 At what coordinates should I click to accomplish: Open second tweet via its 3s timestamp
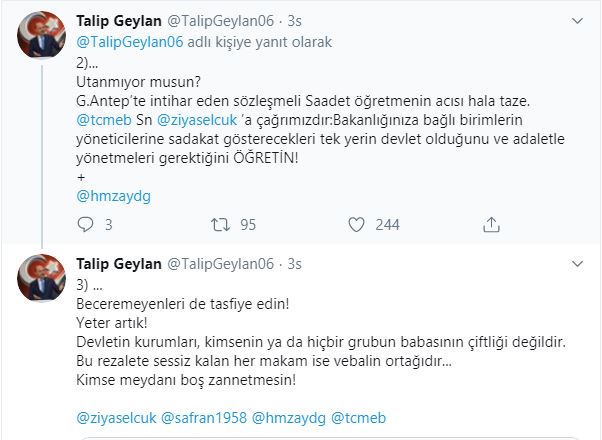point(295,264)
